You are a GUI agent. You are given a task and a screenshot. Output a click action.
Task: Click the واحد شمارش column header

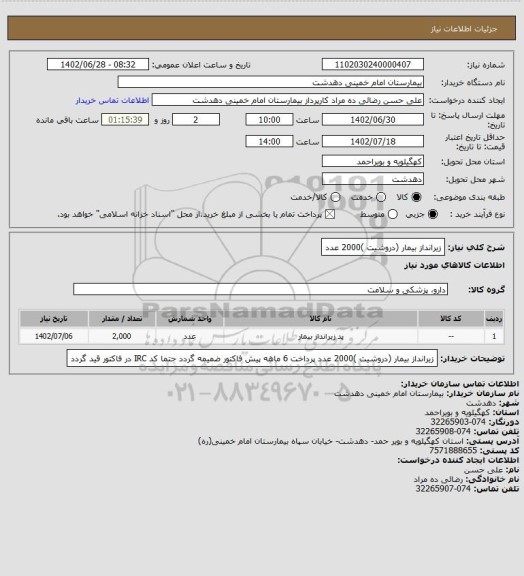[190, 318]
